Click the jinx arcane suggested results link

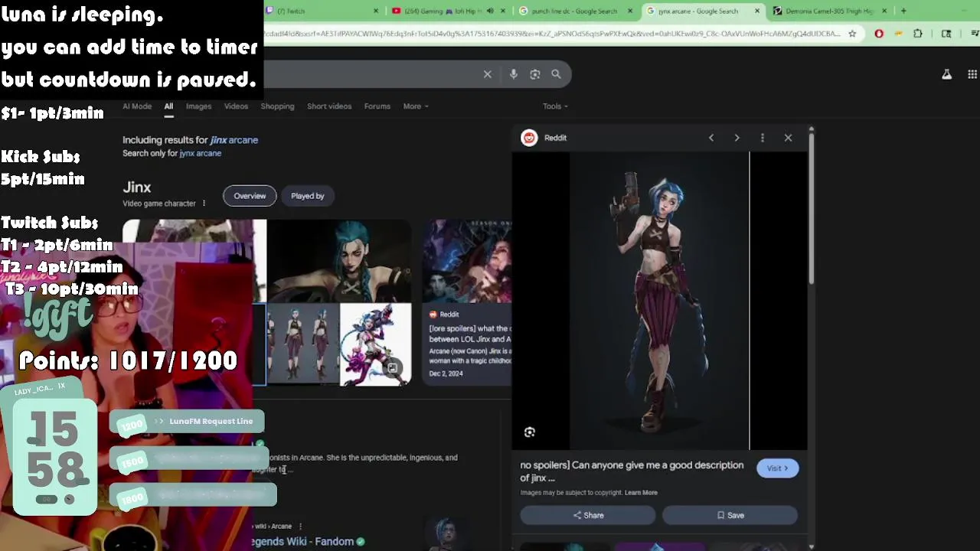pyautogui.click(x=234, y=140)
